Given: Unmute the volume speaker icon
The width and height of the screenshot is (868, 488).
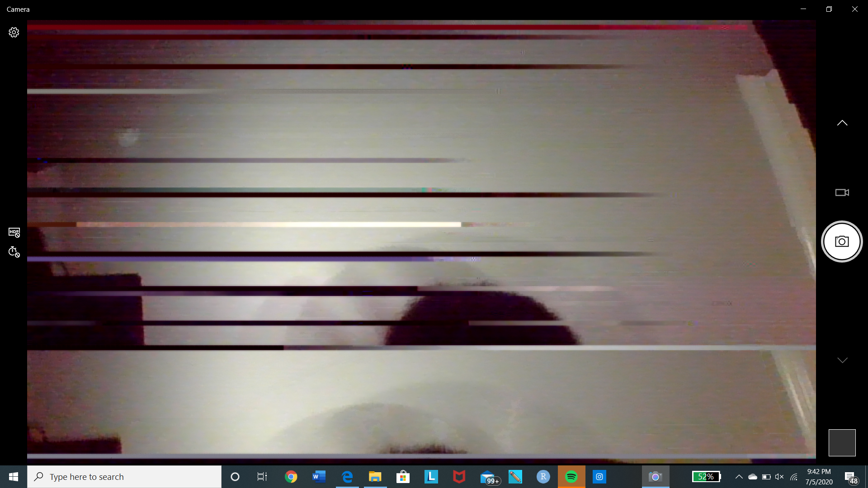Looking at the screenshot, I should click(779, 477).
